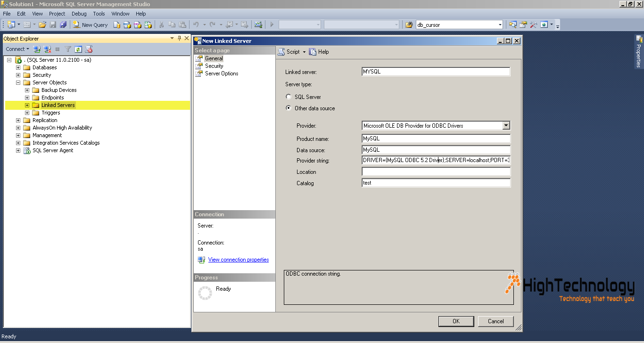Click the Data source input field
Image resolution: width=644 pixels, height=343 pixels.
point(436,150)
